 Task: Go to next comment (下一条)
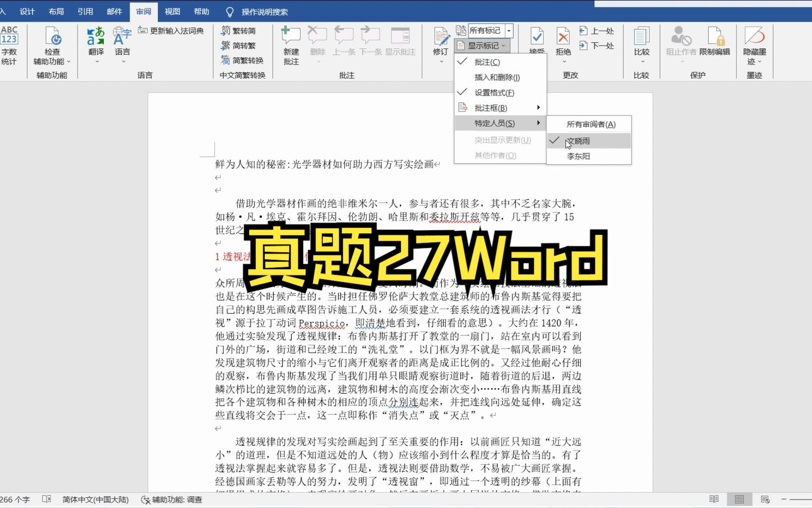tap(370, 35)
